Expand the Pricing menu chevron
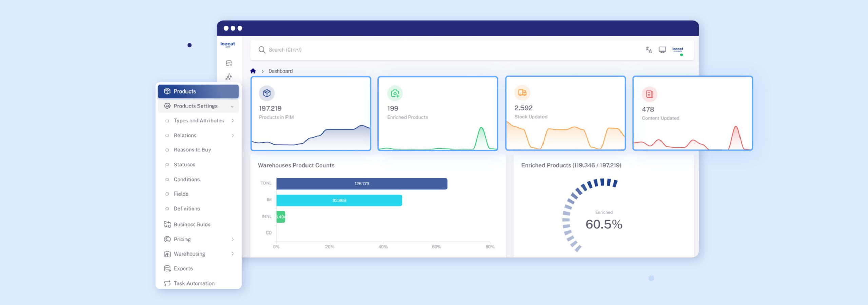The image size is (868, 305). pyautogui.click(x=233, y=239)
